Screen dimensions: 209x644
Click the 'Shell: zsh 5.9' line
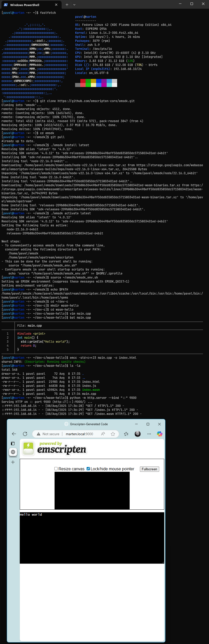point(87,45)
